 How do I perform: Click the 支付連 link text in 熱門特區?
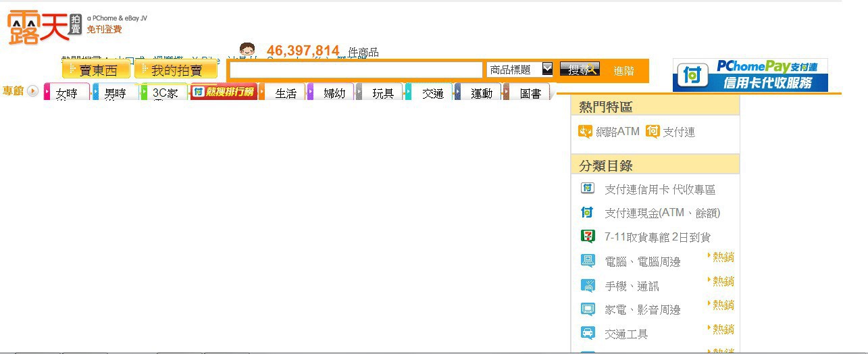click(x=679, y=132)
